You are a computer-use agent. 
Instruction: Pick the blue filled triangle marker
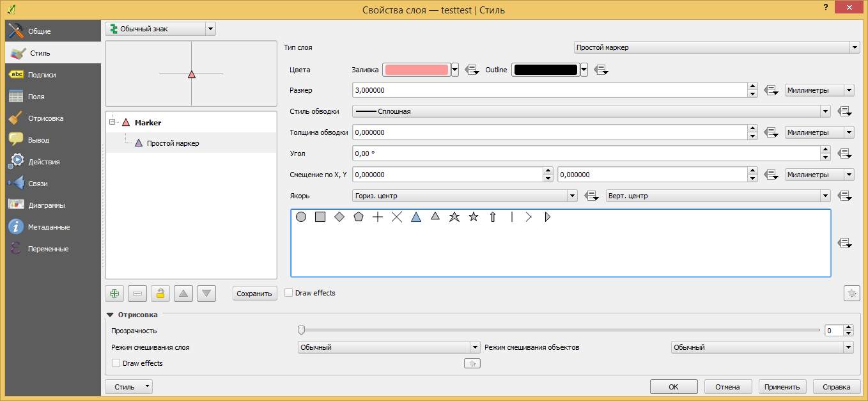tap(416, 217)
